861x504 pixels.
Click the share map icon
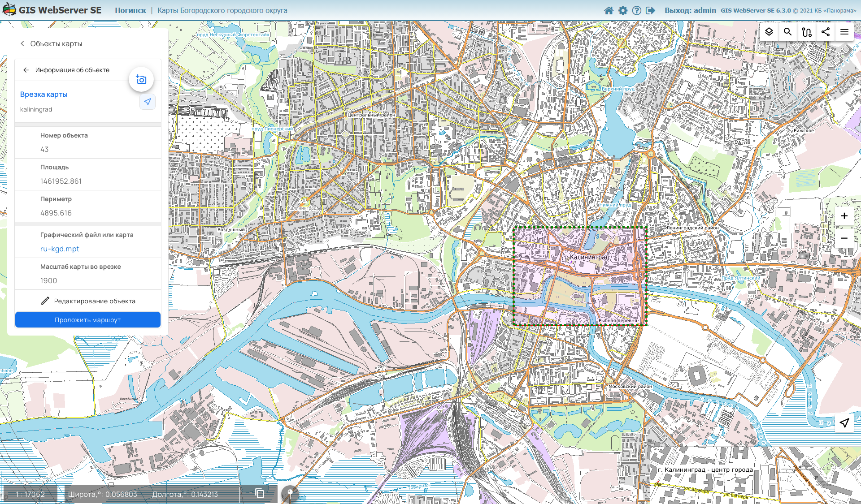tap(826, 32)
